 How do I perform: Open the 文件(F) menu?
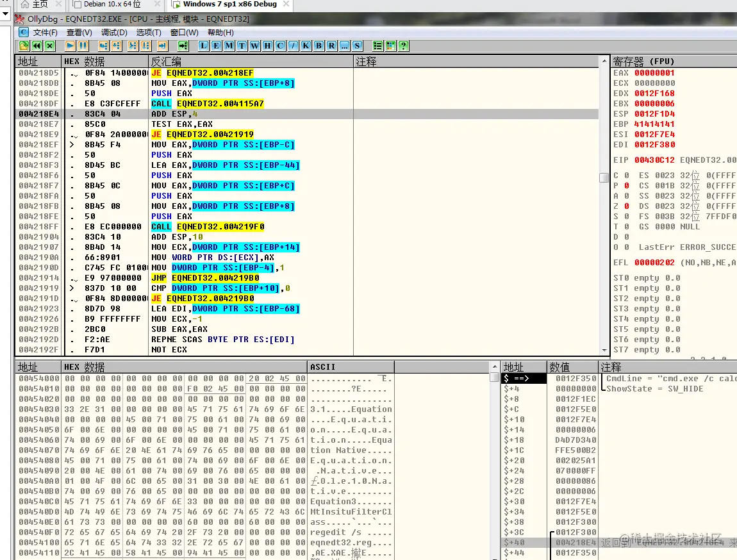coord(45,33)
